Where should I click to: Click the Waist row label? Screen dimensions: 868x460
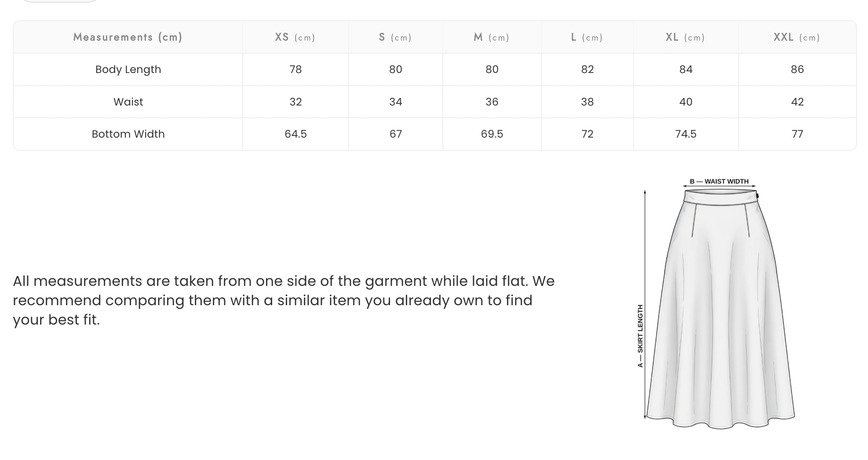pyautogui.click(x=128, y=102)
